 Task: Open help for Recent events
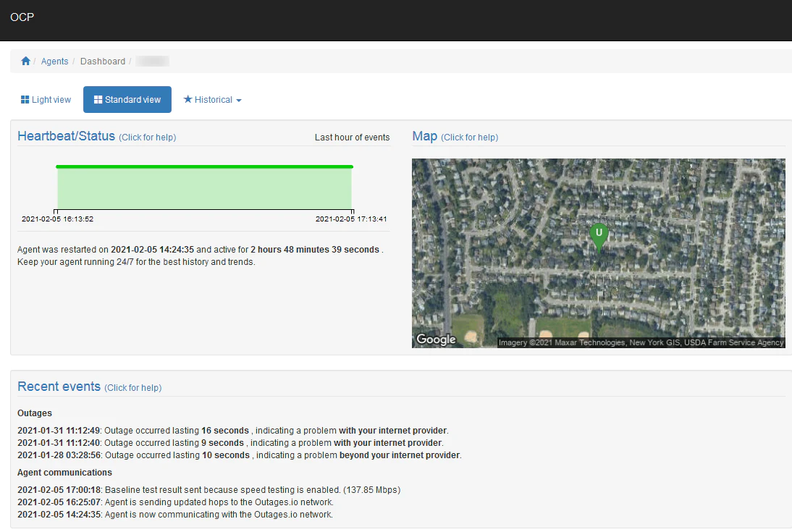tap(132, 387)
